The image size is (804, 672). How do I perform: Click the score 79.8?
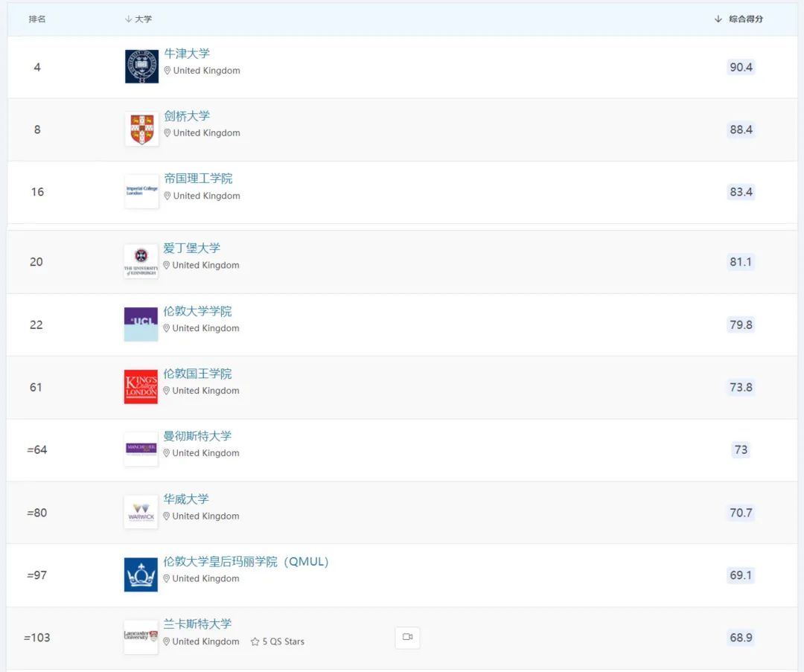[741, 325]
